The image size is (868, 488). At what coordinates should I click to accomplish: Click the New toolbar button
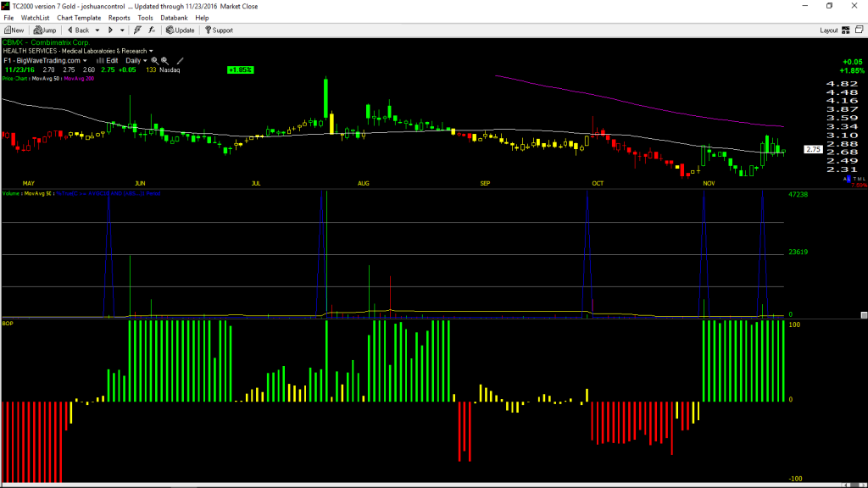click(x=14, y=30)
